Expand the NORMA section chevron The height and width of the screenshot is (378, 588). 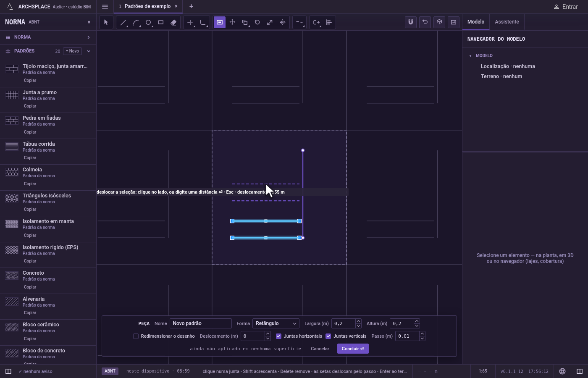(89, 37)
